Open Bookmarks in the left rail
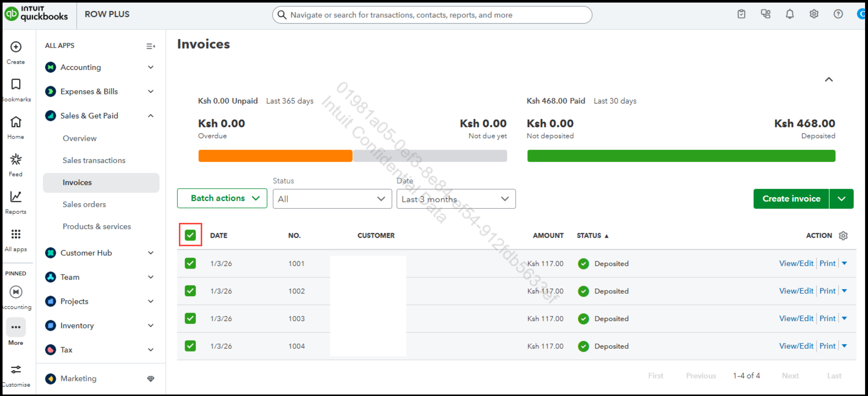The image size is (868, 396). pyautogui.click(x=16, y=84)
